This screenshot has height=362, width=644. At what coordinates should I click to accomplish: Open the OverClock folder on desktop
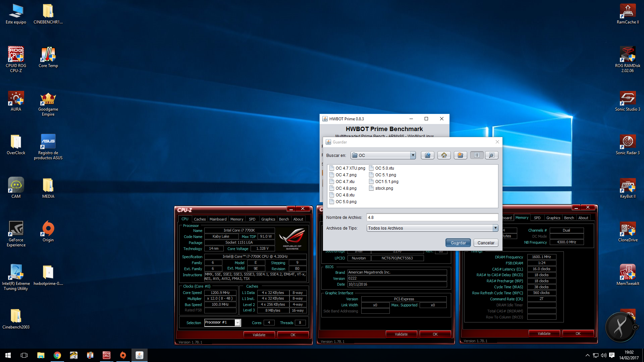pyautogui.click(x=16, y=144)
